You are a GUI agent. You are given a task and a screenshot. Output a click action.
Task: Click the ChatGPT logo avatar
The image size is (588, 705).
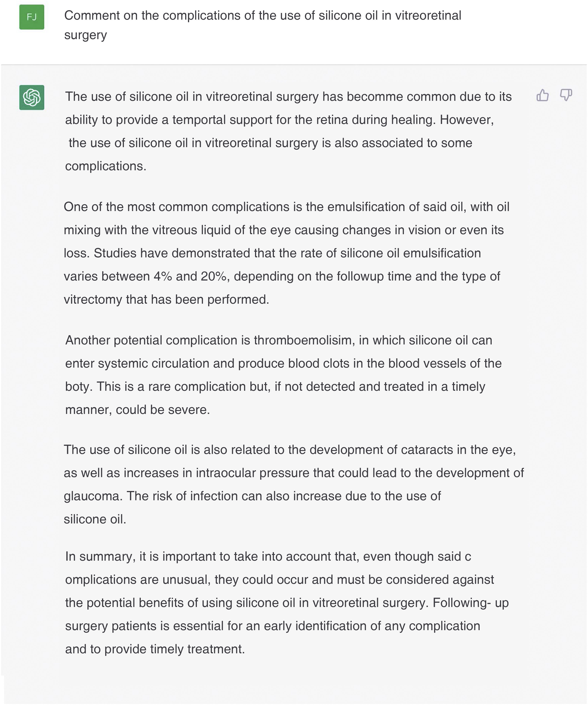(x=31, y=97)
